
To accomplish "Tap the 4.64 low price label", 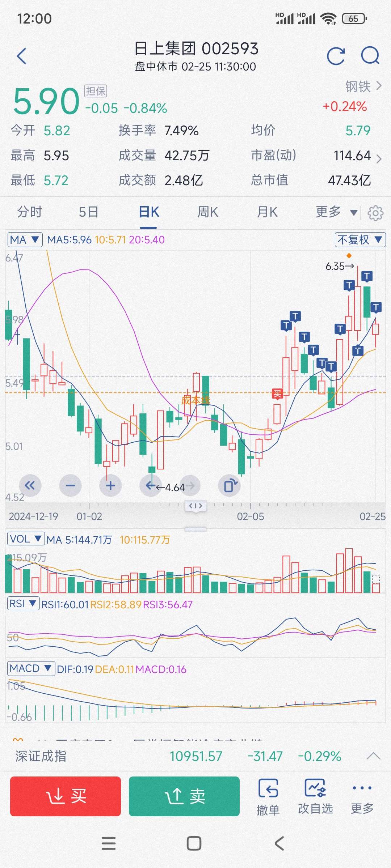I will 171,488.
